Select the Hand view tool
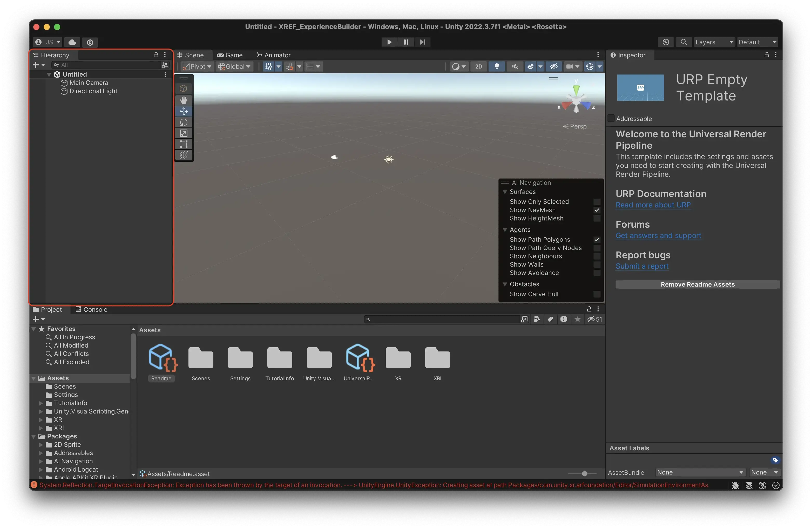 pyautogui.click(x=184, y=100)
